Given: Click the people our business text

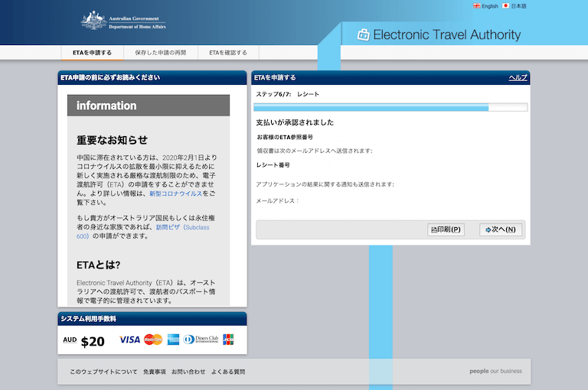Looking at the screenshot, I should coord(496,371).
